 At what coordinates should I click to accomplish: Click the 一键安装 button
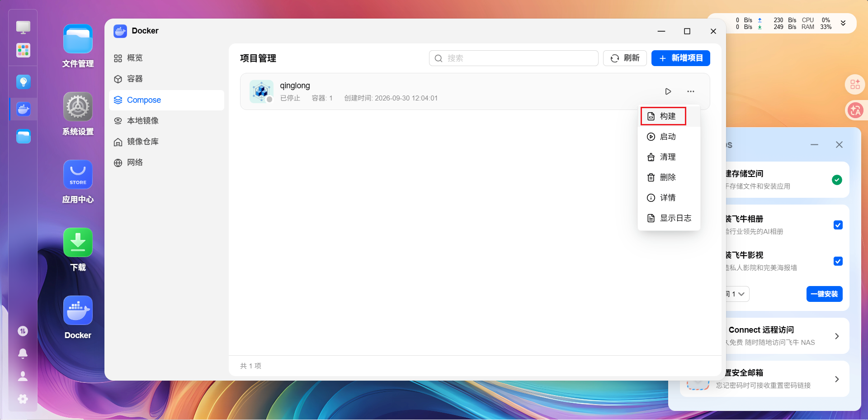point(824,294)
